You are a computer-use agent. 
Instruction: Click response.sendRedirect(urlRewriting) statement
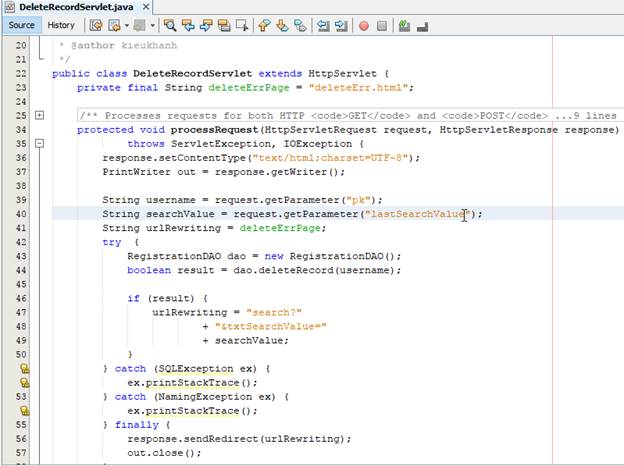click(x=239, y=439)
